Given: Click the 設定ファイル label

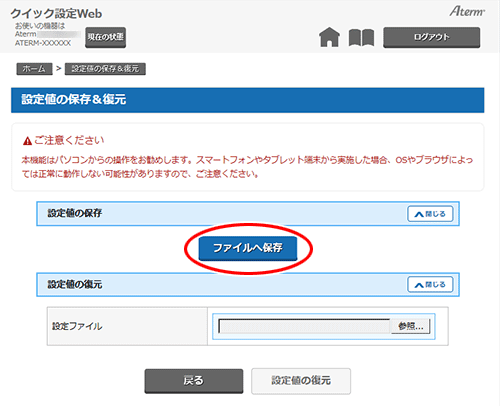Looking at the screenshot, I should coord(77,326).
